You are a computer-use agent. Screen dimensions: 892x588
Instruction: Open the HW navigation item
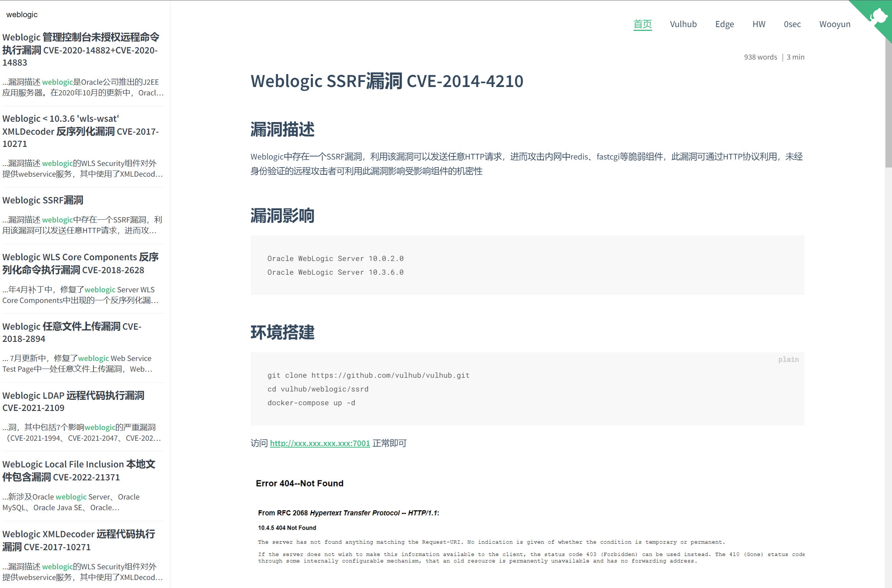pyautogui.click(x=758, y=24)
